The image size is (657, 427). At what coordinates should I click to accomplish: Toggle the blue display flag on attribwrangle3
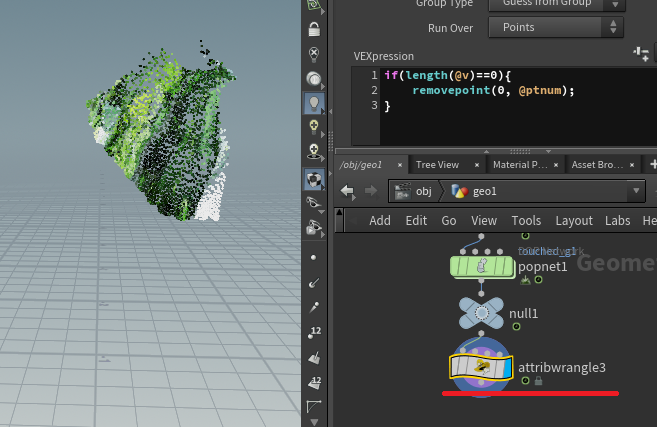pyautogui.click(x=507, y=368)
